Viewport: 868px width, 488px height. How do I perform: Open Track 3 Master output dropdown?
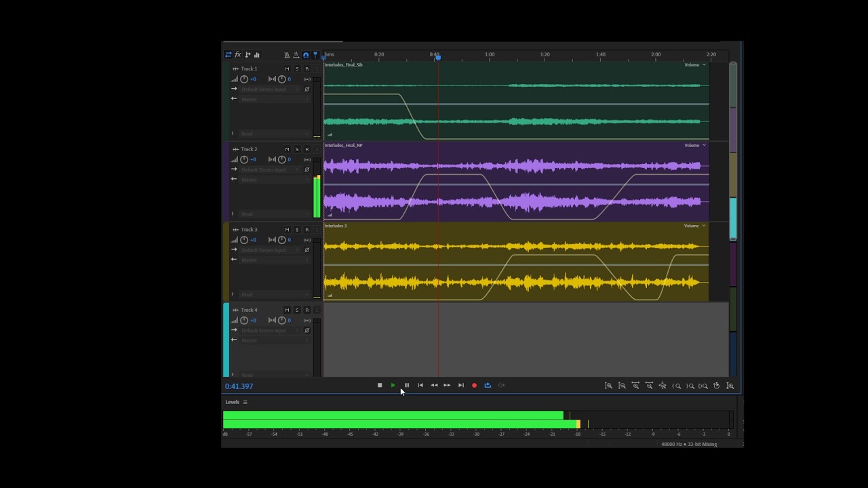(275, 260)
